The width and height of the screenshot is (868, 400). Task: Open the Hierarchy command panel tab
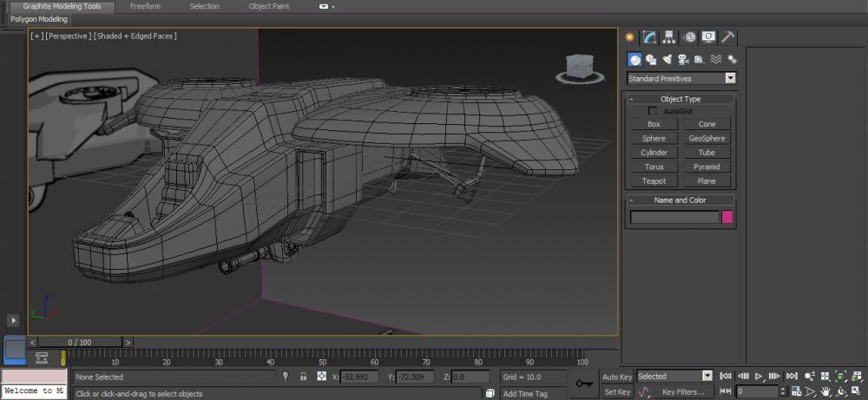point(669,37)
